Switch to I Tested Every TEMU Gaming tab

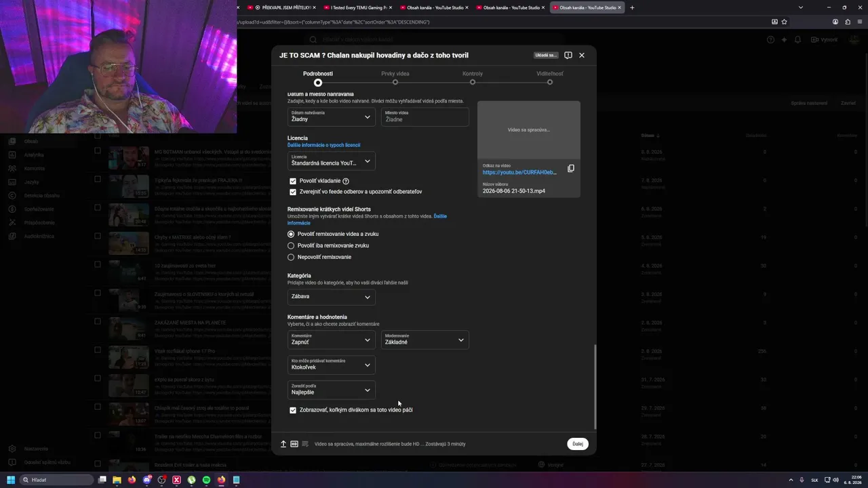click(x=356, y=7)
